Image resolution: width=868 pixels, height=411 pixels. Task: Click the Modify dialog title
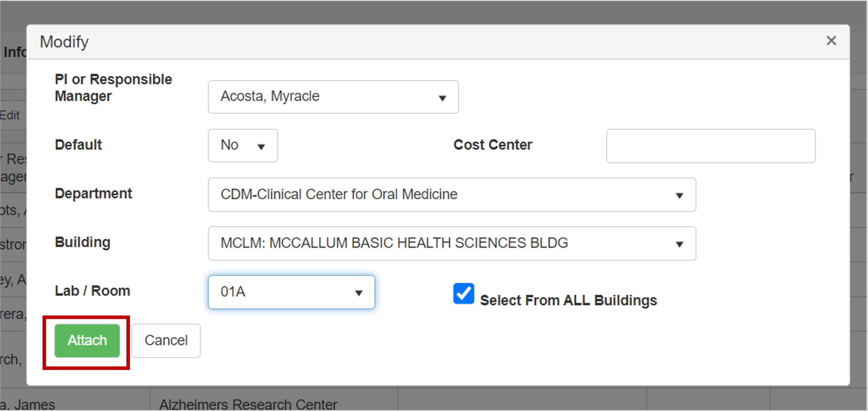[64, 42]
